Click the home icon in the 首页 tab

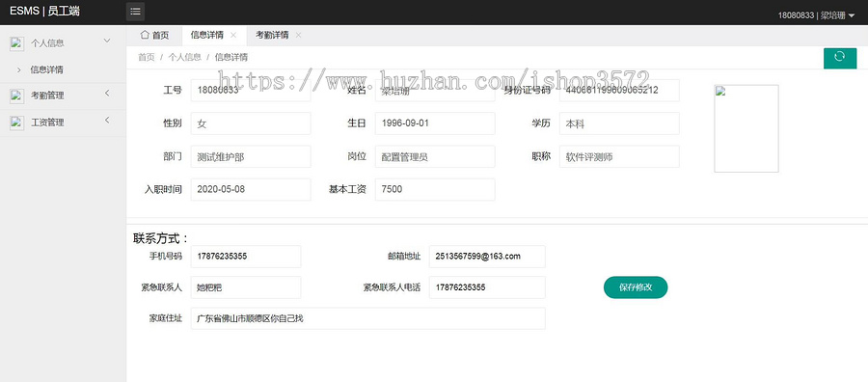(145, 35)
